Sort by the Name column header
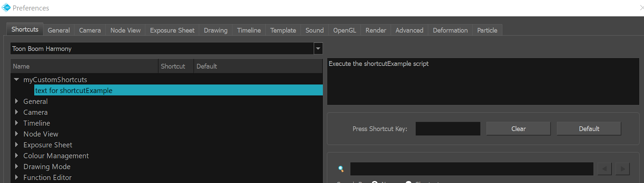Viewport: 644px width, 183px height. coord(85,66)
